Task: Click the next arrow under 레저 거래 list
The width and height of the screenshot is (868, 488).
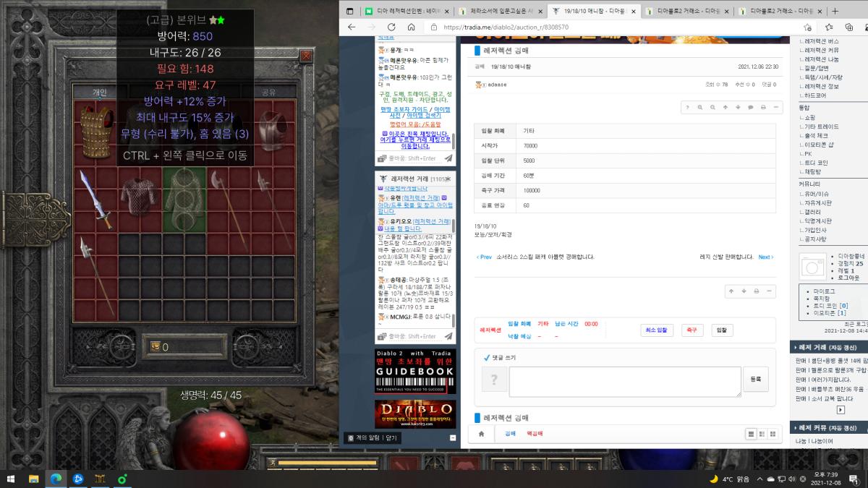Action: tap(841, 409)
